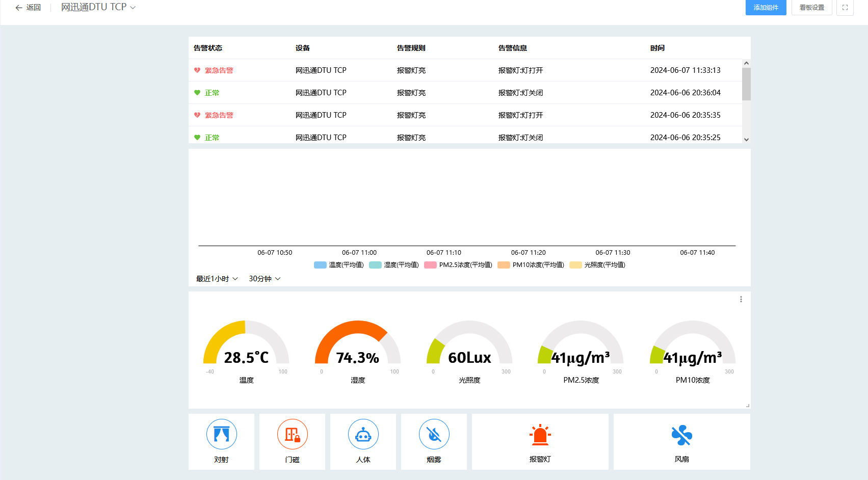Click the 光照度(平均值) yellow legend swatch
The image size is (868, 480).
(x=575, y=265)
